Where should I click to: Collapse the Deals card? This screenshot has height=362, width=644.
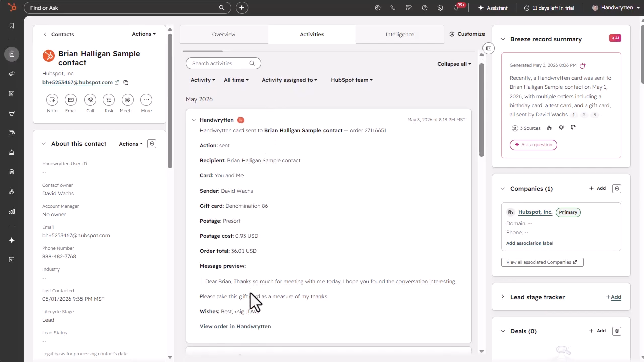502,331
